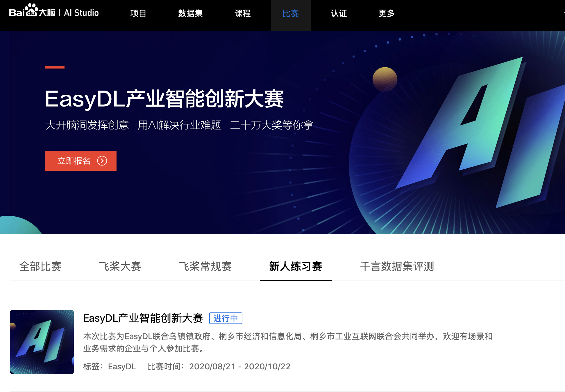The height and width of the screenshot is (392, 565).
Task: Open the 项目 menu item
Action: [x=138, y=13]
